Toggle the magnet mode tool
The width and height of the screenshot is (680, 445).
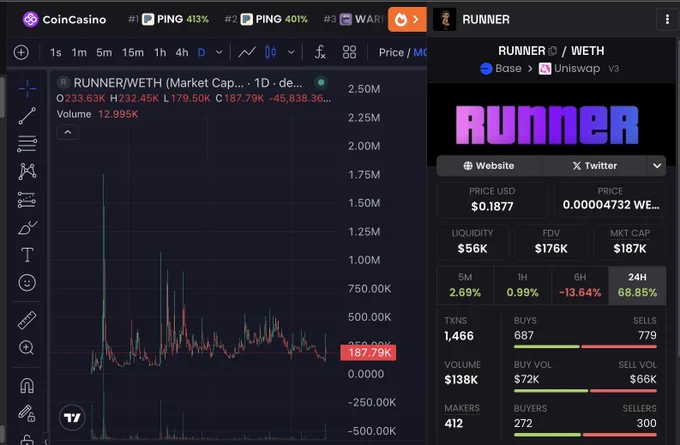[x=27, y=385]
